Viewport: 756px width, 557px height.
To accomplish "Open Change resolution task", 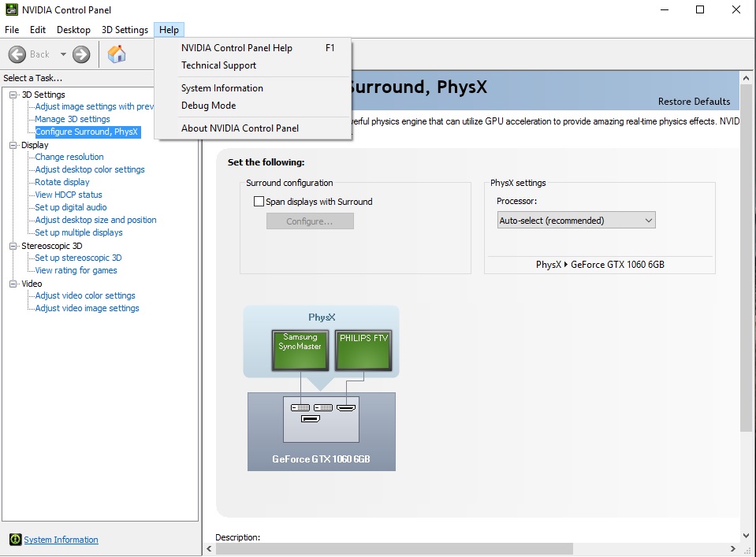I will [x=69, y=157].
